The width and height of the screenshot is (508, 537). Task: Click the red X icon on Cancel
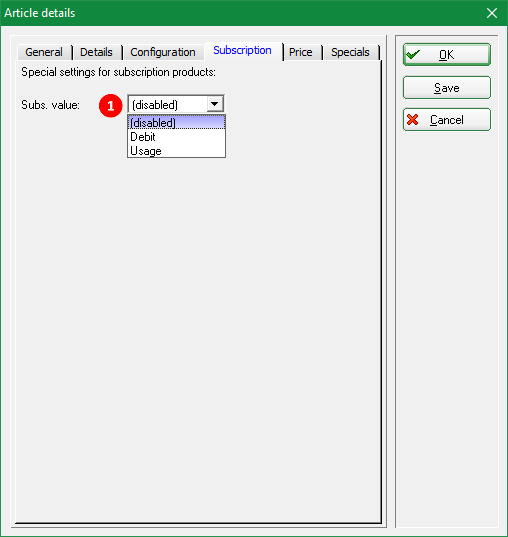coord(412,120)
